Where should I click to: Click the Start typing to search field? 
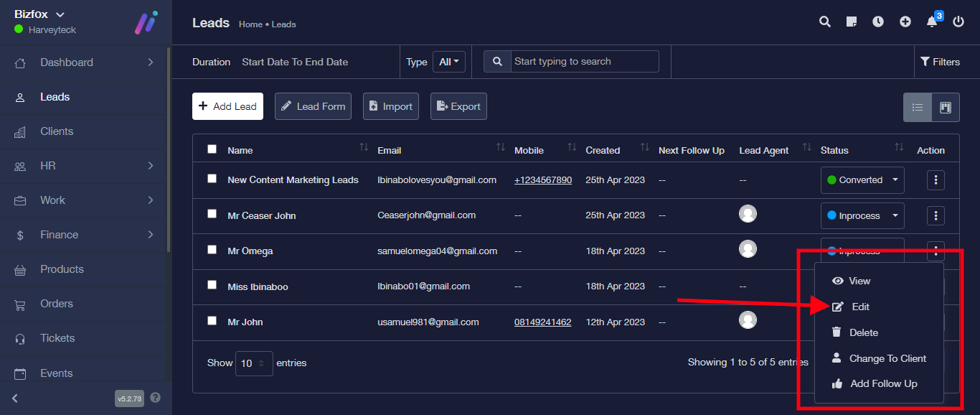(x=585, y=62)
